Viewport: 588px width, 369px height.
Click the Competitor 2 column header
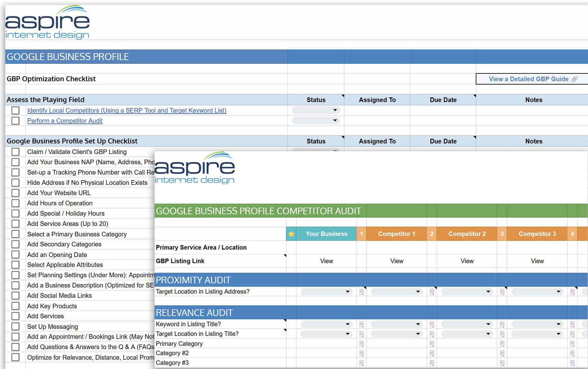coord(467,234)
